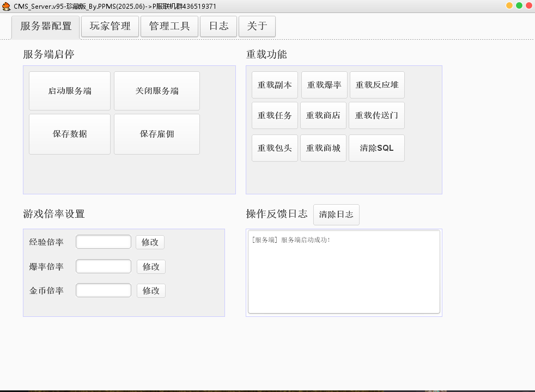Click inside the 操作反馈日志 text area

coord(344,272)
